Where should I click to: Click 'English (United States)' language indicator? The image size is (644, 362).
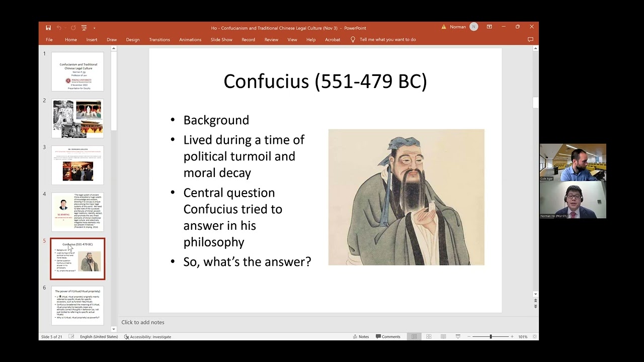coord(99,337)
